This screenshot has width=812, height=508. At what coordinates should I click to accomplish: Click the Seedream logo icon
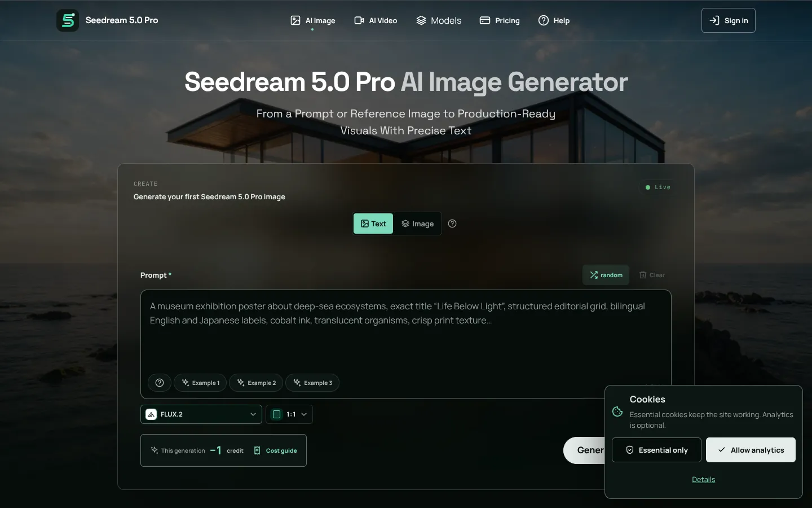[68, 20]
